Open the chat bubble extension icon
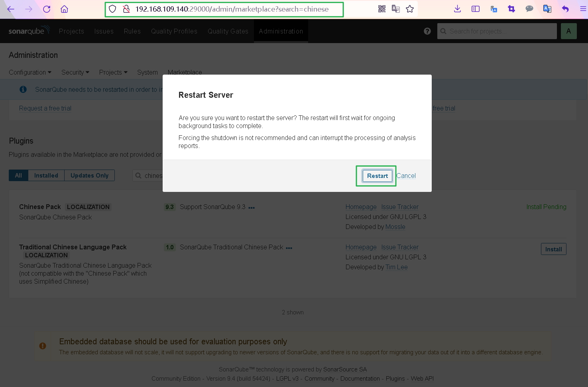Image resolution: width=588 pixels, height=387 pixels. (x=529, y=9)
